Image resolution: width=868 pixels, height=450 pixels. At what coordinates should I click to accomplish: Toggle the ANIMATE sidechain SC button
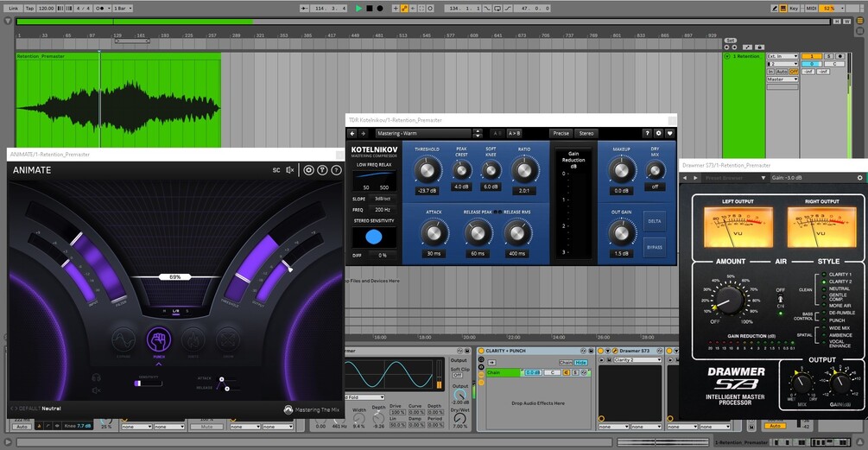276,170
